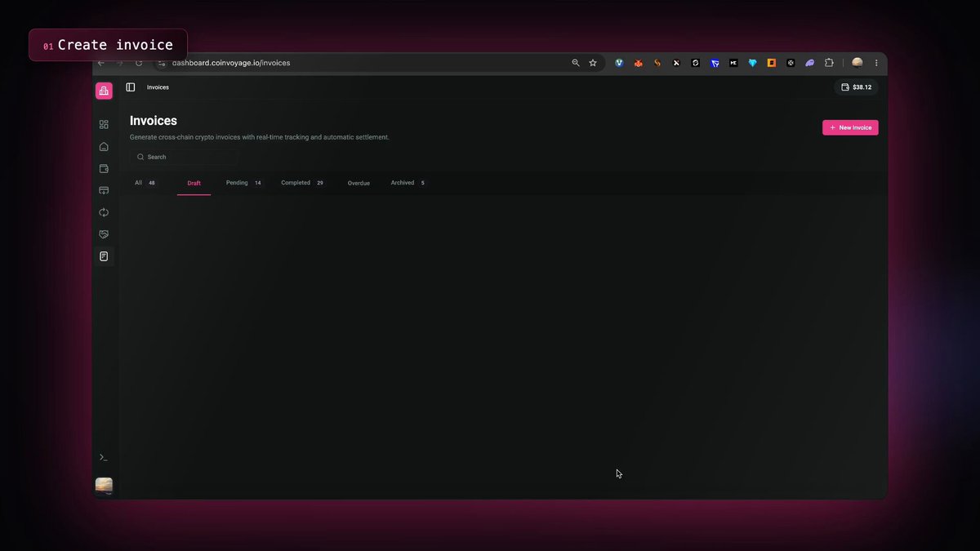The image size is (980, 551).
Task: Create a New Invoice
Action: [850, 127]
